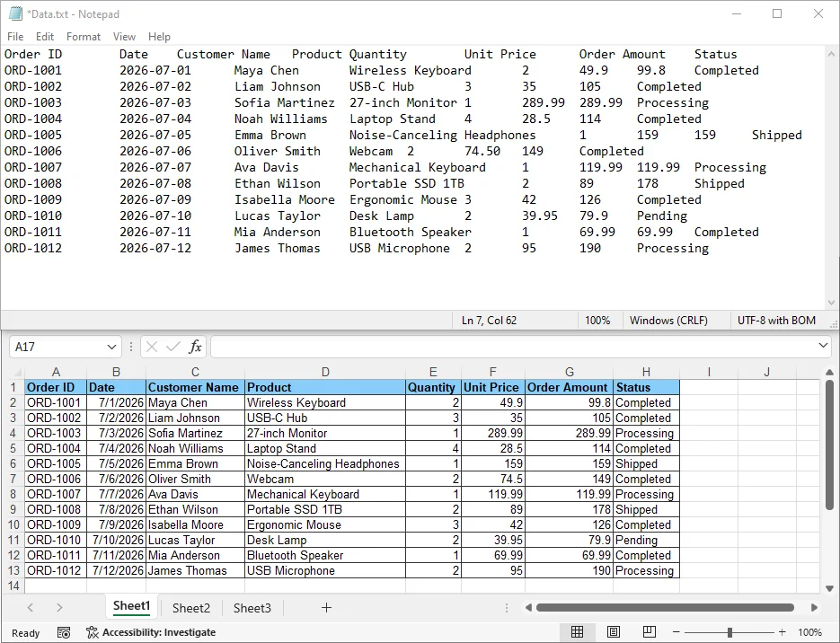
Task: Click the Cancel X icon in formula bar
Action: (x=152, y=347)
